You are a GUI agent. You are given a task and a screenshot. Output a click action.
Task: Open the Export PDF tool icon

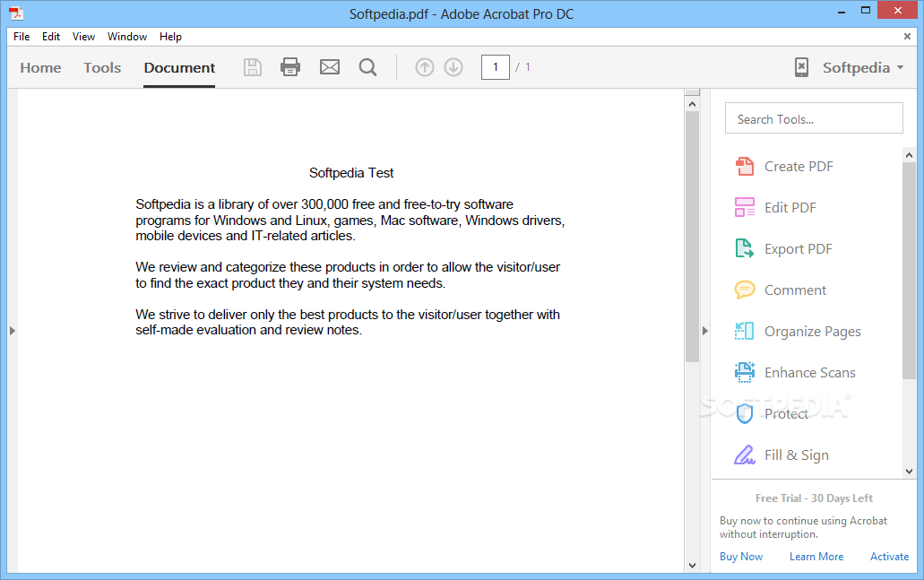click(744, 248)
